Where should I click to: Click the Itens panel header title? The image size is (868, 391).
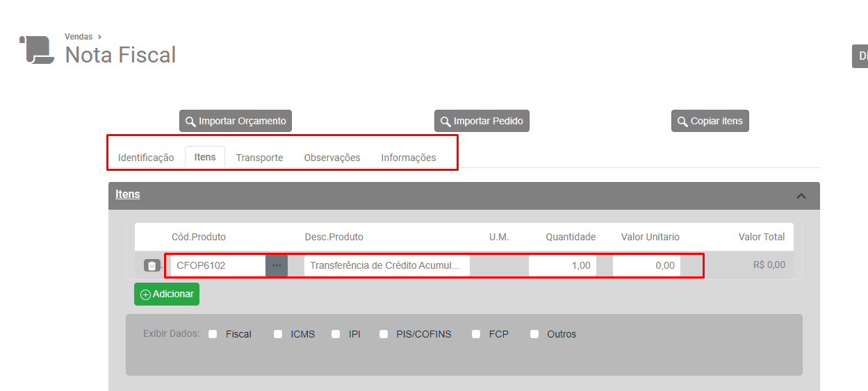[128, 194]
